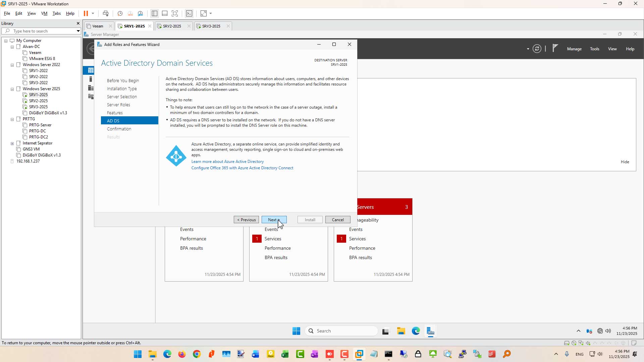Image resolution: width=644 pixels, height=362 pixels.
Task: Click the guest Search box on taskbar
Action: click(x=341, y=331)
